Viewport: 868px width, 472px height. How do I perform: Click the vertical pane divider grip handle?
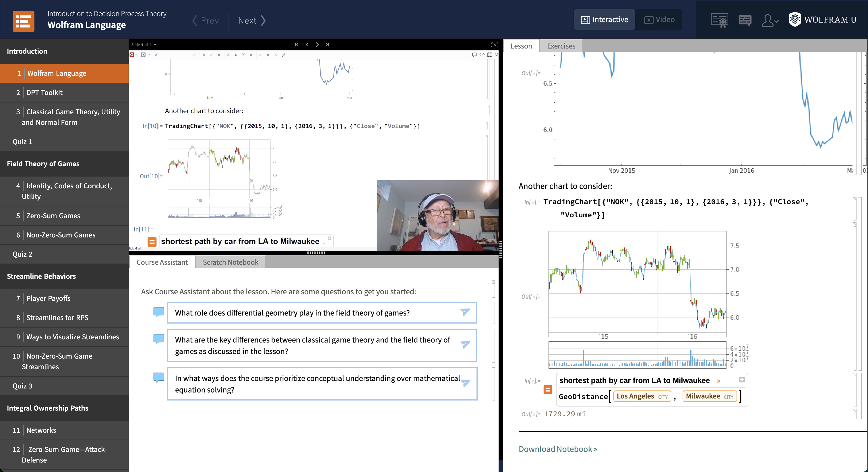pos(501,249)
